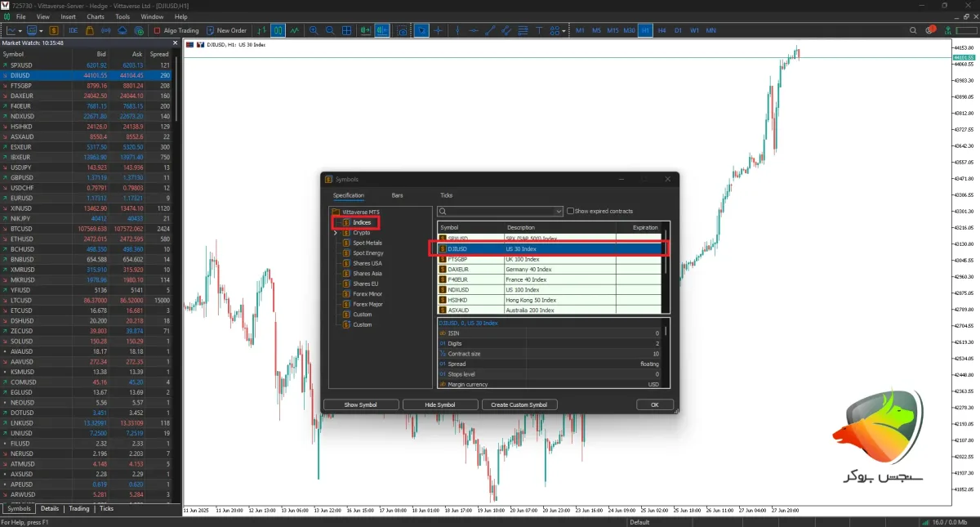Open the IDE MetaEditor button

[73, 30]
